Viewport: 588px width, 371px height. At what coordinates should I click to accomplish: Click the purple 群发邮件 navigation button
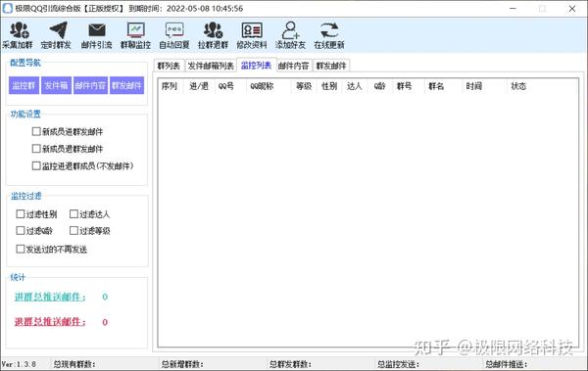point(126,85)
